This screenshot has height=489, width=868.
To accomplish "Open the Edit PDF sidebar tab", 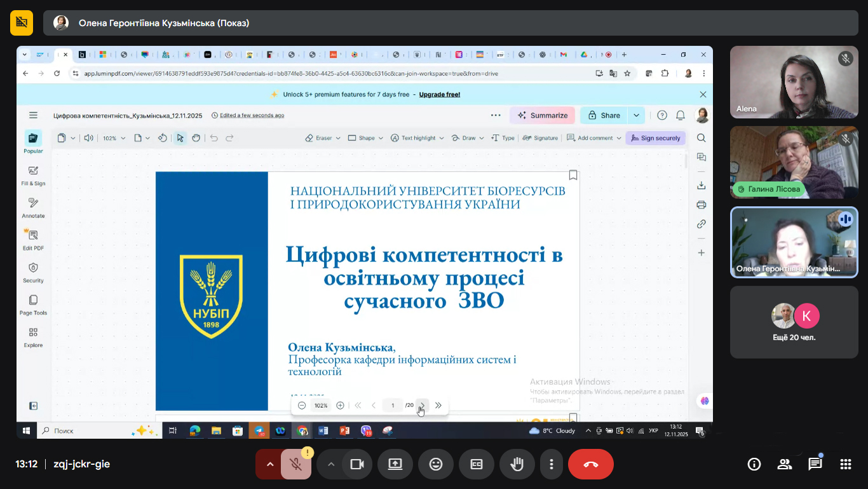I will [x=33, y=240].
